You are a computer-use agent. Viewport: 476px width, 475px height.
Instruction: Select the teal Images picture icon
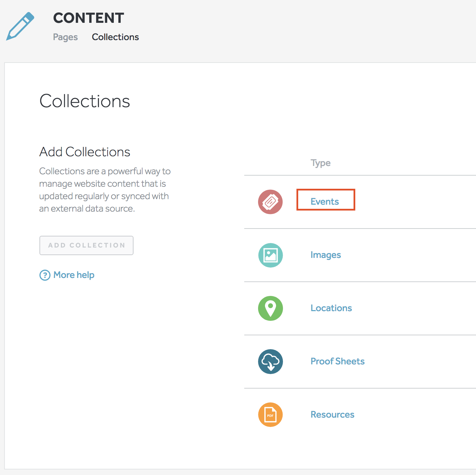pos(270,255)
